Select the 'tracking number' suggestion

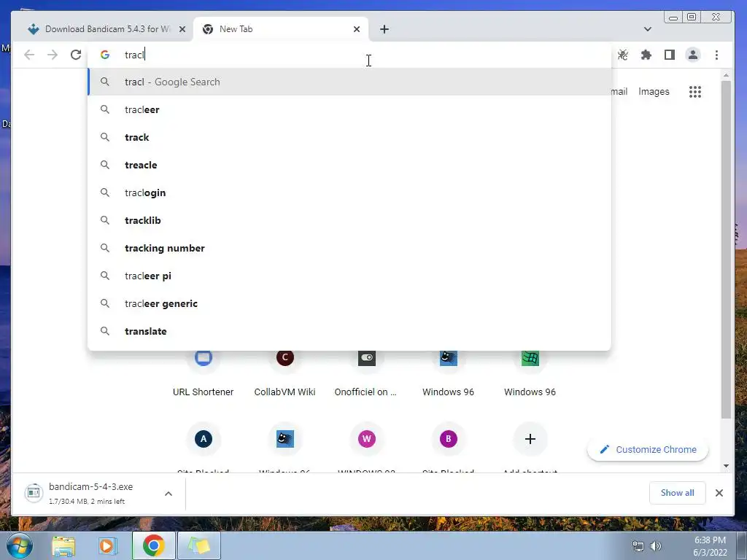pyautogui.click(x=349, y=248)
